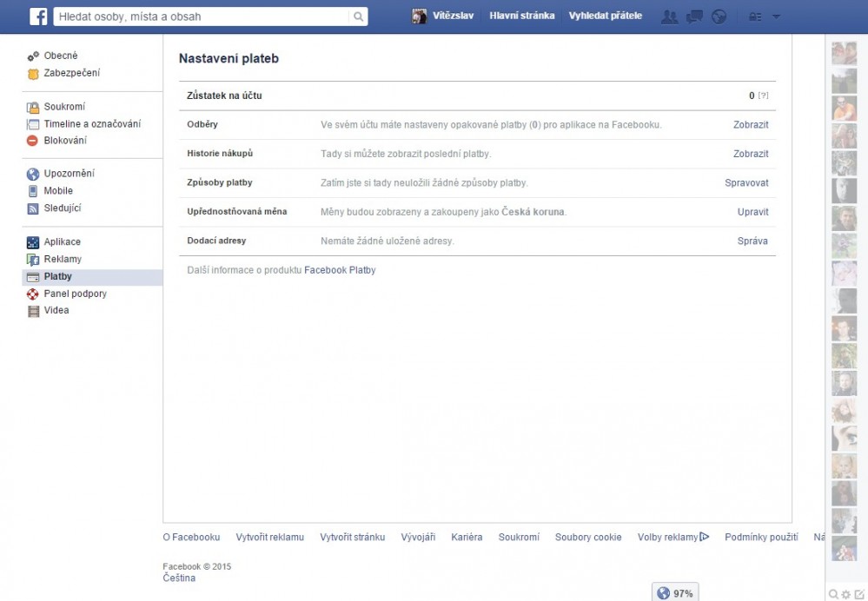Select Blokování in left sidebar
This screenshot has width=868, height=601.
[65, 141]
